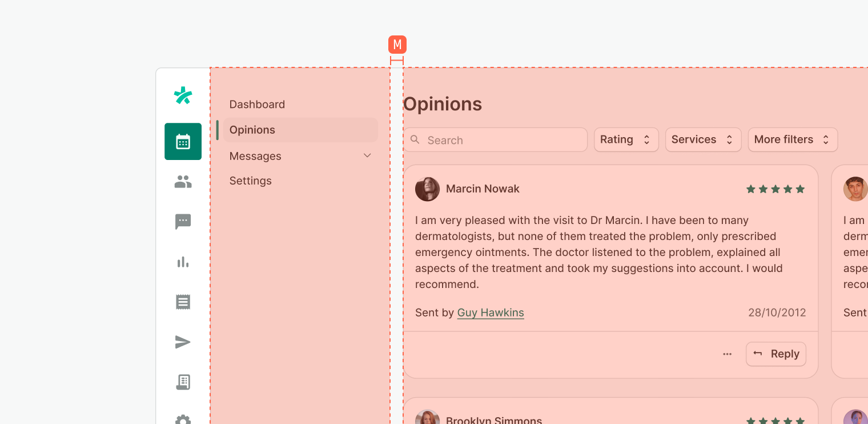Open the Rating filter dropdown
This screenshot has width=868, height=424.
[x=626, y=139]
